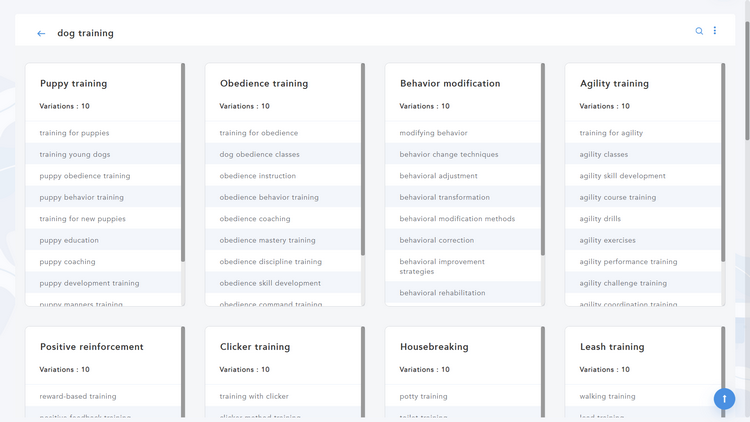Click the Obedience training card scrollbar
The width and height of the screenshot is (750, 422).
363,159
